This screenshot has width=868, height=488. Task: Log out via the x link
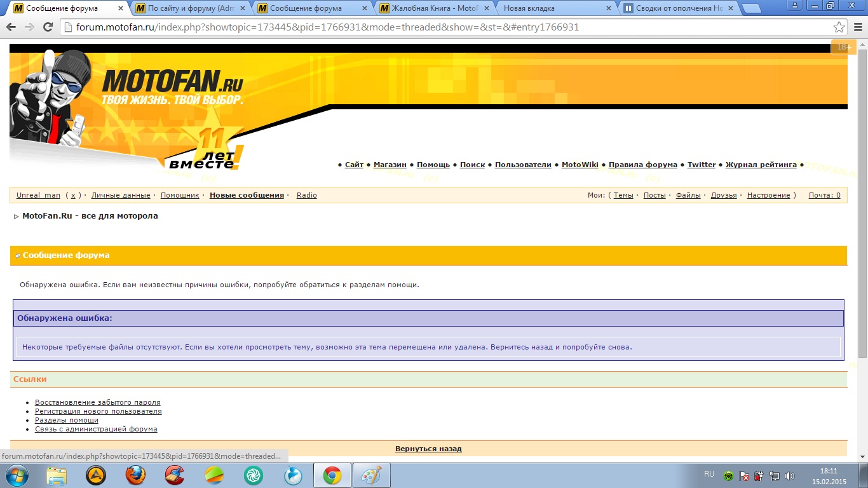(x=72, y=195)
